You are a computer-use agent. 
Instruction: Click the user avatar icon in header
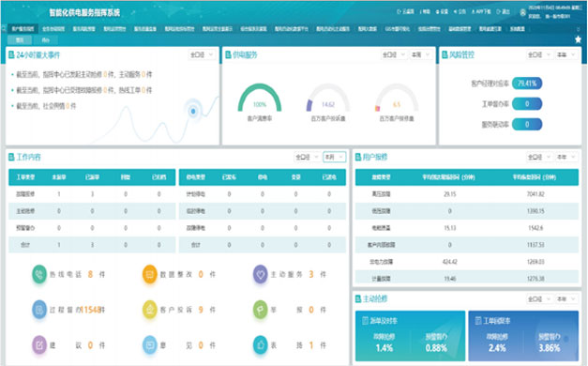(x=522, y=12)
